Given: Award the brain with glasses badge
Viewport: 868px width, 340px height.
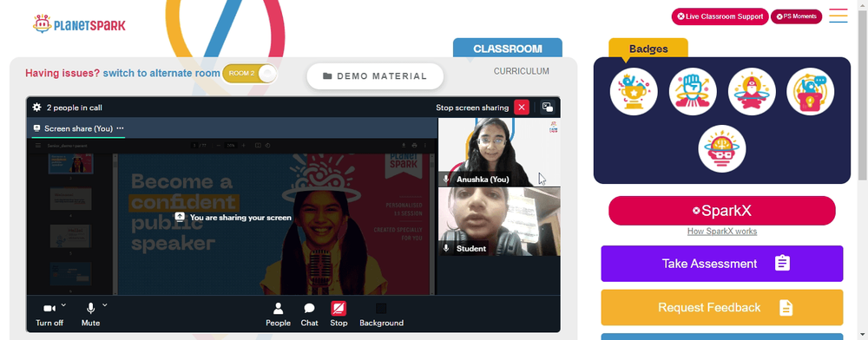Looking at the screenshot, I should tap(722, 148).
